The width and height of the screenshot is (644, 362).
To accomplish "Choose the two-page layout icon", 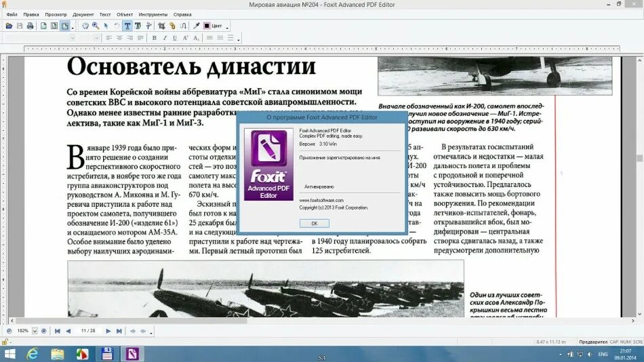I will click(x=54, y=26).
